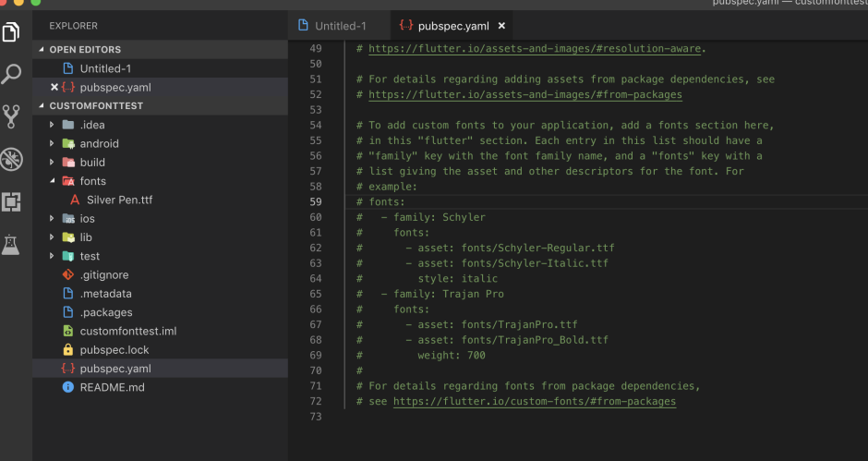Viewport: 868px width, 461px height.
Task: Click the pubspec.yaml tab braces icon
Action: [x=405, y=26]
